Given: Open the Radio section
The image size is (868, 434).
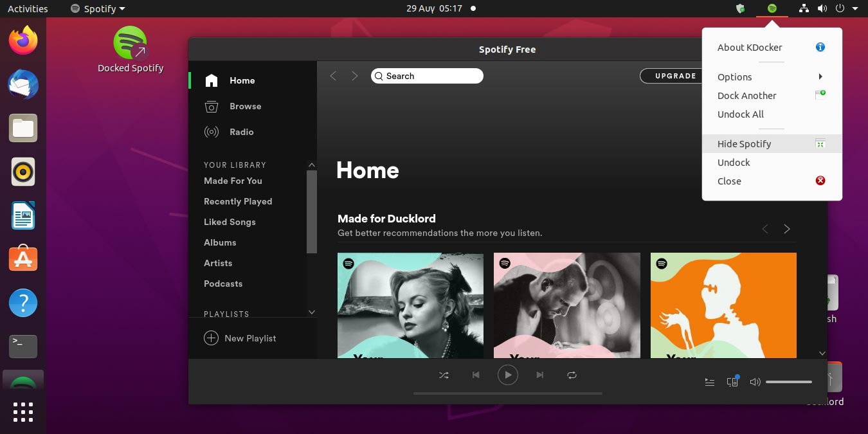Looking at the screenshot, I should tap(241, 132).
